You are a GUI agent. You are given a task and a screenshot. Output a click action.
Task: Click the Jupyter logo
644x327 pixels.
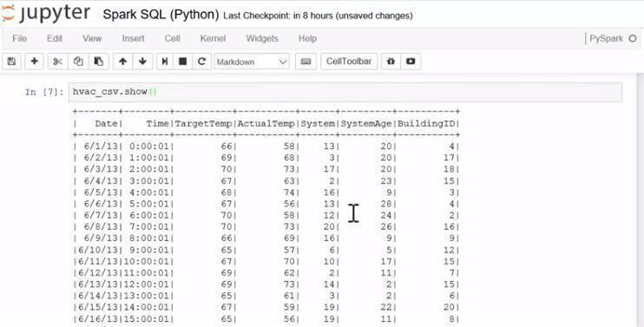coord(45,13)
